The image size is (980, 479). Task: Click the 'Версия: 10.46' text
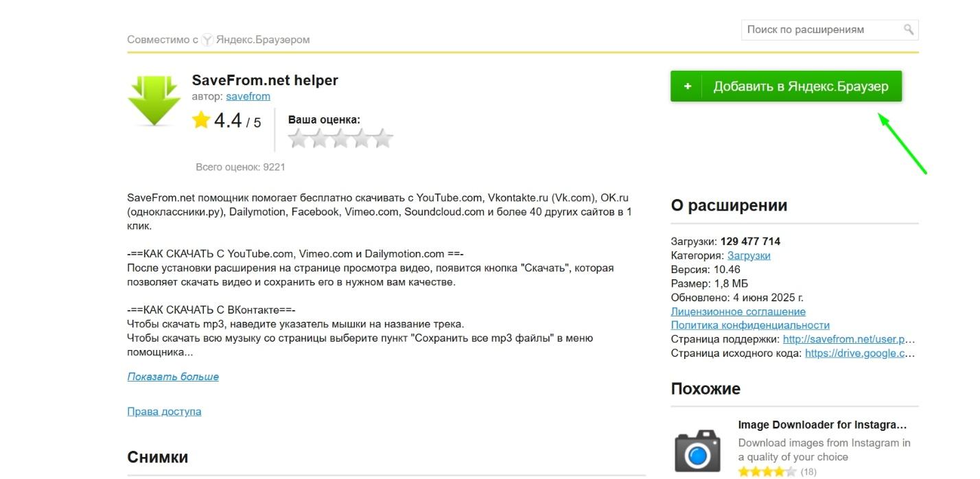click(x=705, y=269)
